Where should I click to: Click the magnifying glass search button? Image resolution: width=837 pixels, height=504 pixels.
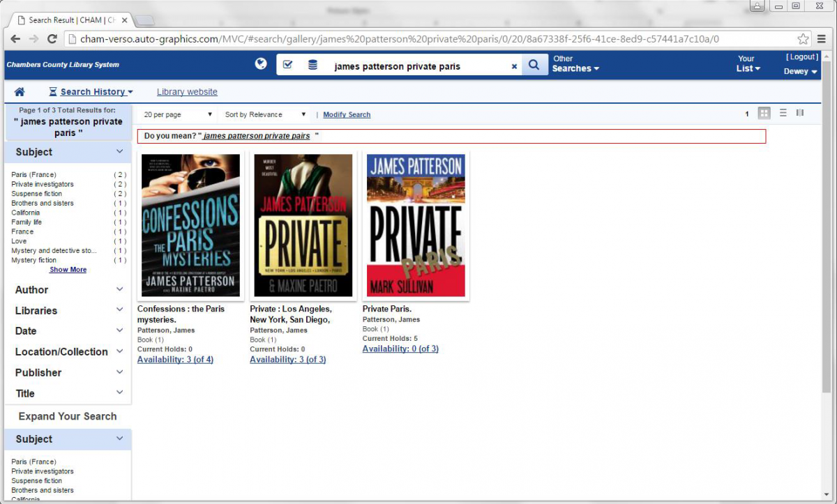[534, 66]
